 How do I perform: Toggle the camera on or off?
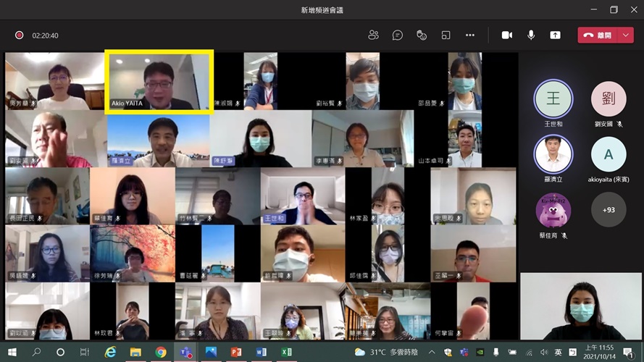[x=507, y=35]
